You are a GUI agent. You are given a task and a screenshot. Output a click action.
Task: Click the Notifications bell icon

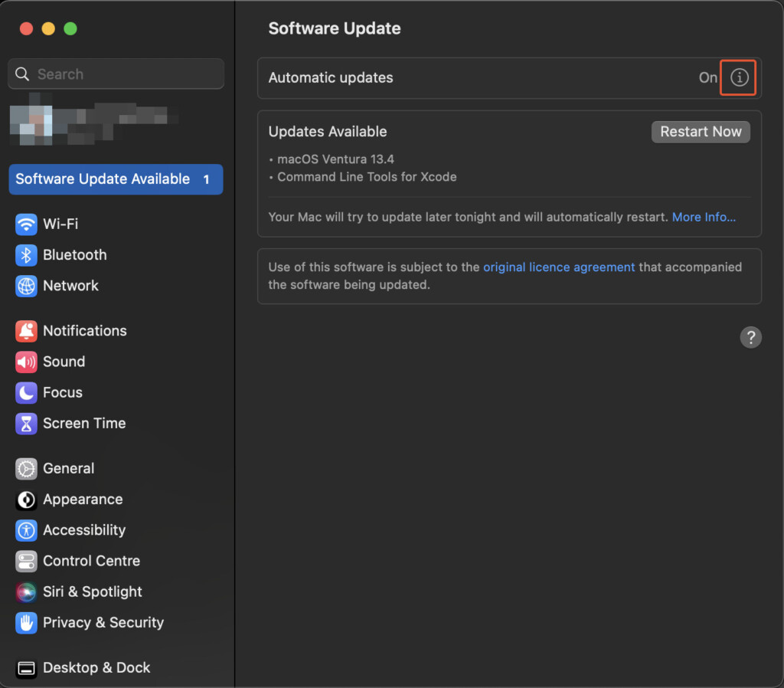click(26, 331)
